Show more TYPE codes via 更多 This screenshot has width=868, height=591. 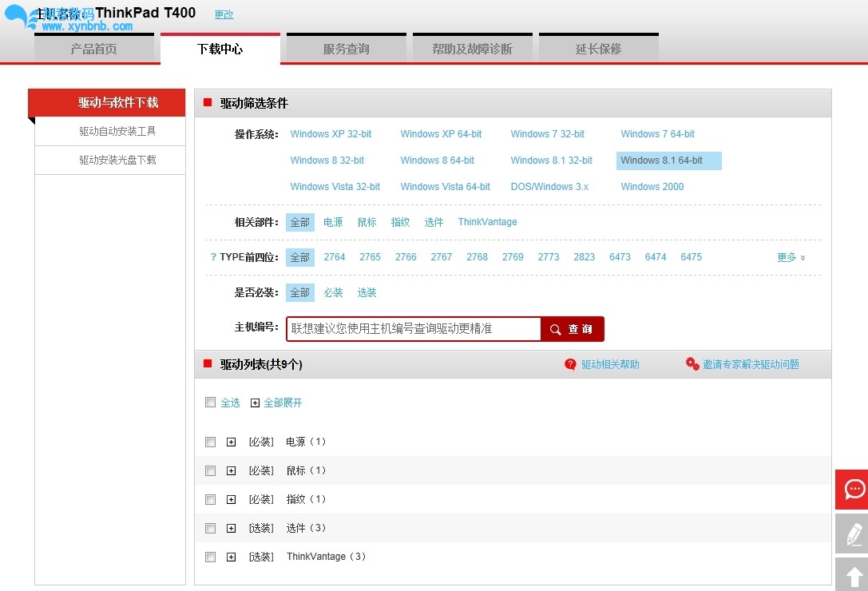tap(791, 257)
